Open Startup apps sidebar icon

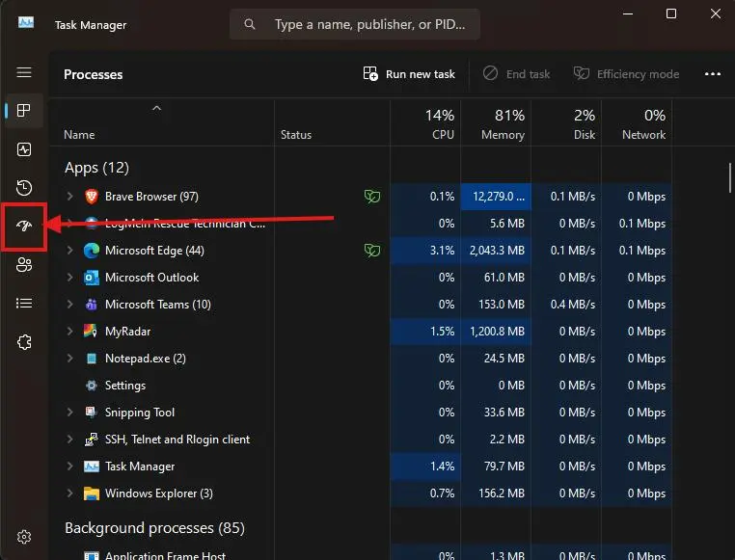click(24, 227)
